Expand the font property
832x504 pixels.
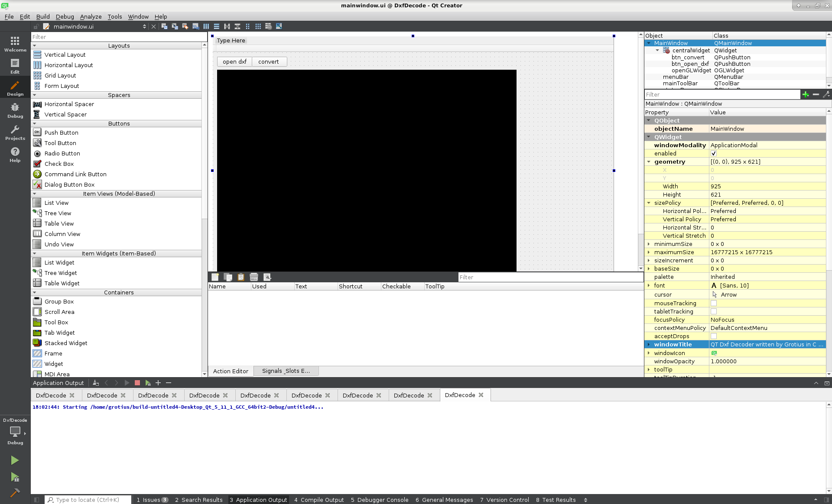coord(649,285)
